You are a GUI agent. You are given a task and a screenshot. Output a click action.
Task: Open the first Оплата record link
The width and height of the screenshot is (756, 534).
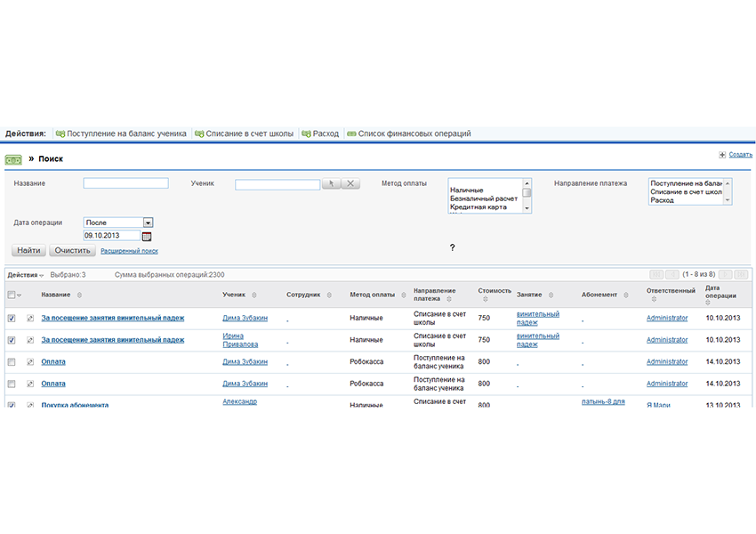tap(53, 362)
